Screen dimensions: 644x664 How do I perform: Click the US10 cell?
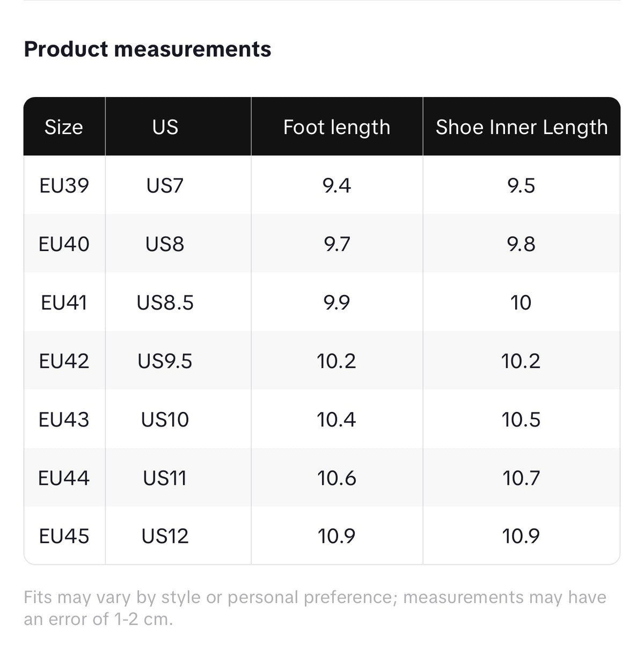(165, 419)
